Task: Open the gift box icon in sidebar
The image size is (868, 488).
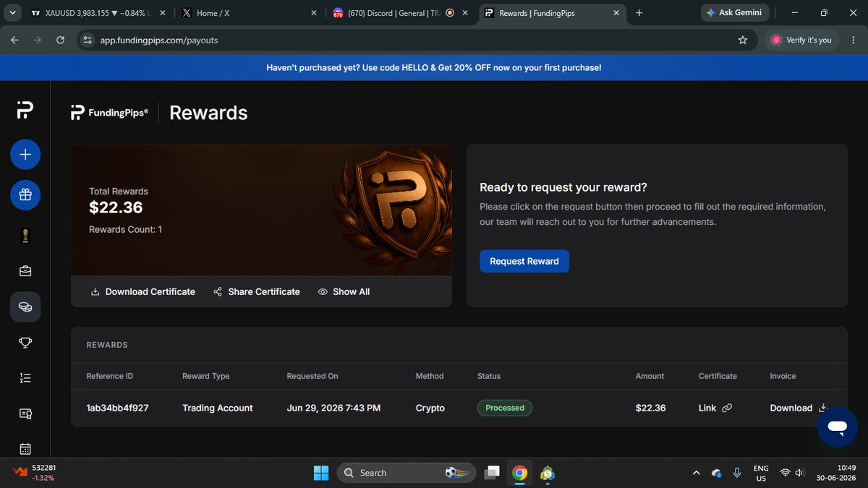Action: coord(25,194)
